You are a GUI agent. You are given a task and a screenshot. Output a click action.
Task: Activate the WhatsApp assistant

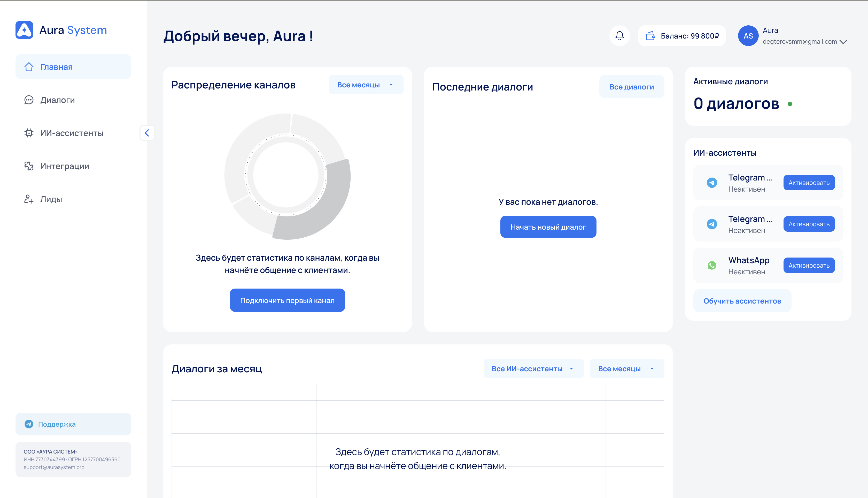click(809, 265)
